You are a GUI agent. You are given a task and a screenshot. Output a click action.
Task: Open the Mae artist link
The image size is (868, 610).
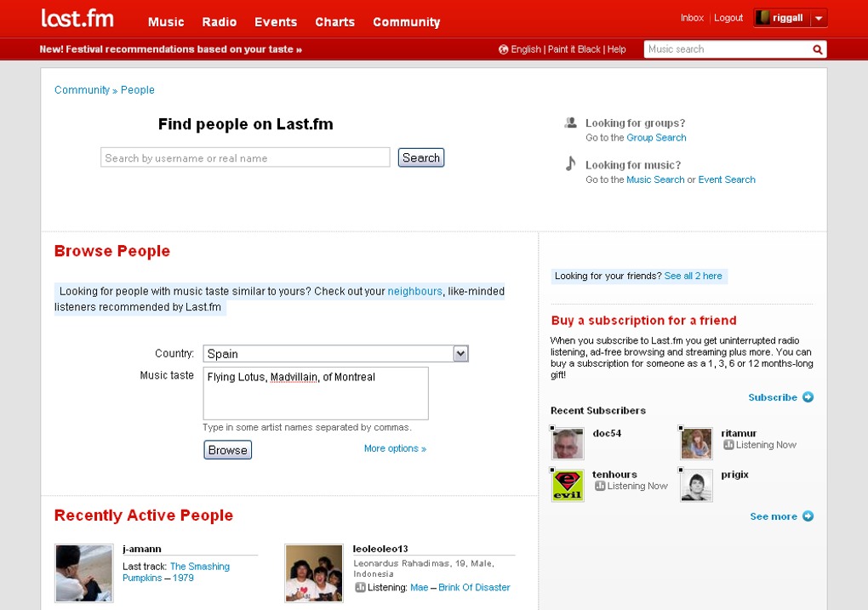419,588
